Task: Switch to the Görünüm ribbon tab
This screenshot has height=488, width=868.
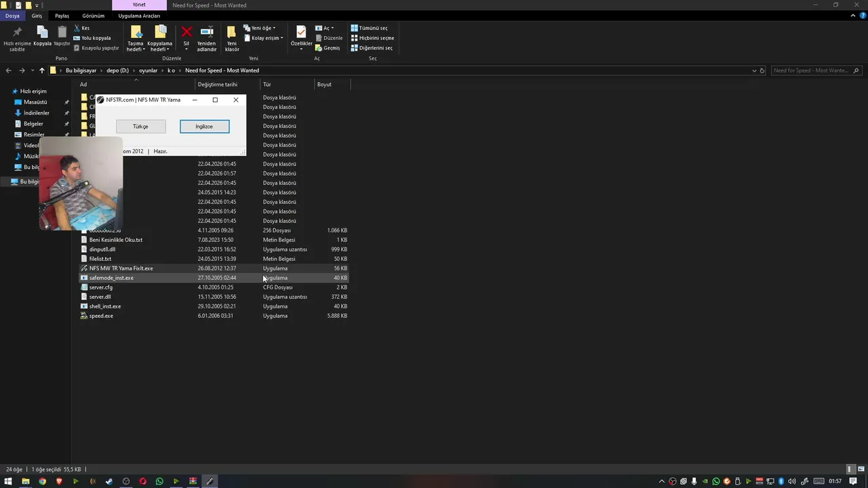Action: pos(94,16)
